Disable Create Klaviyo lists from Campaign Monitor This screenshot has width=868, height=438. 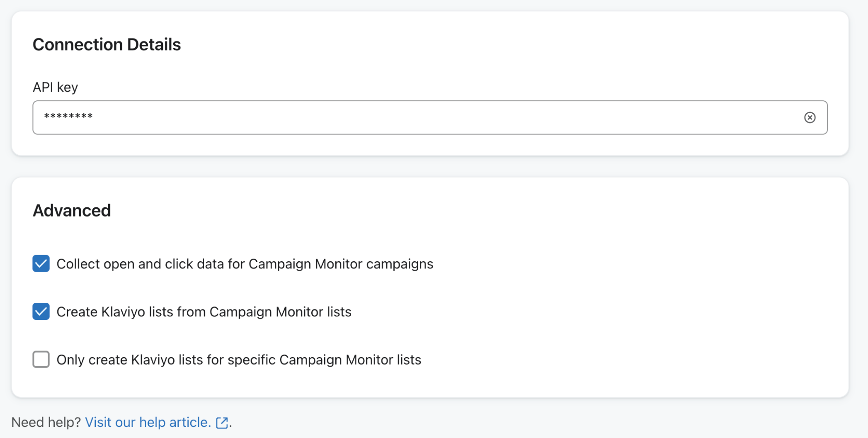click(x=41, y=311)
